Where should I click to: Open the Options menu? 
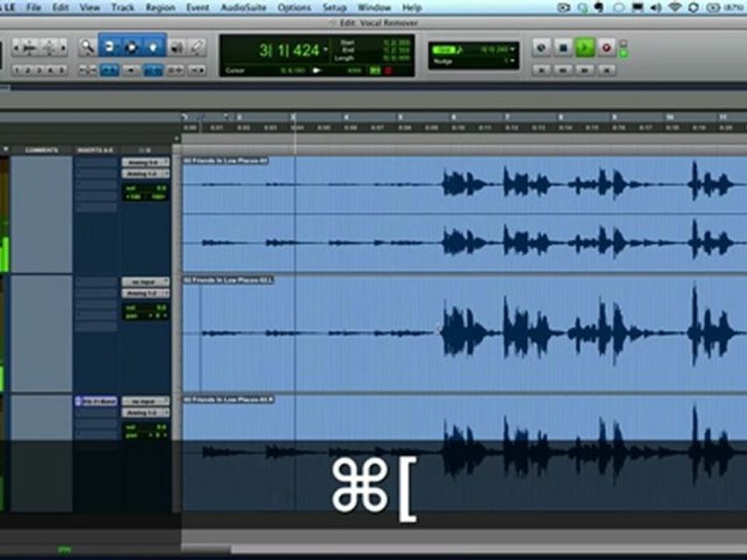(294, 8)
